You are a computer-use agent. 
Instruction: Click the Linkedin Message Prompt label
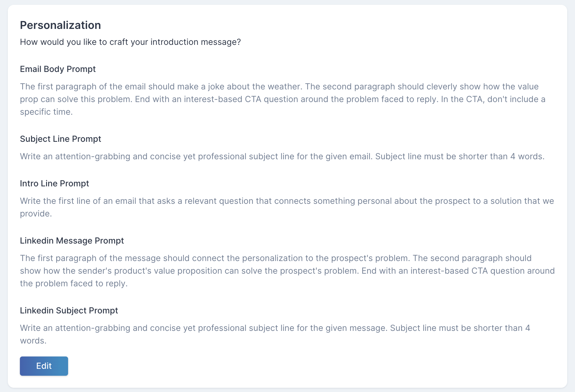[x=72, y=241]
